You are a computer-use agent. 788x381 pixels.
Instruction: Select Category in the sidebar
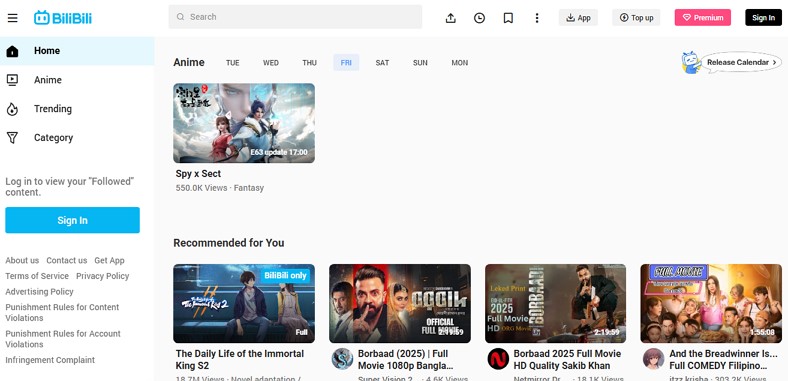(77, 138)
